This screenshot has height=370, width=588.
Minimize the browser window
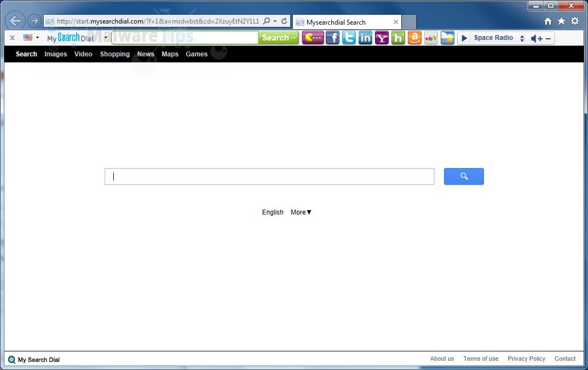coord(536,5)
